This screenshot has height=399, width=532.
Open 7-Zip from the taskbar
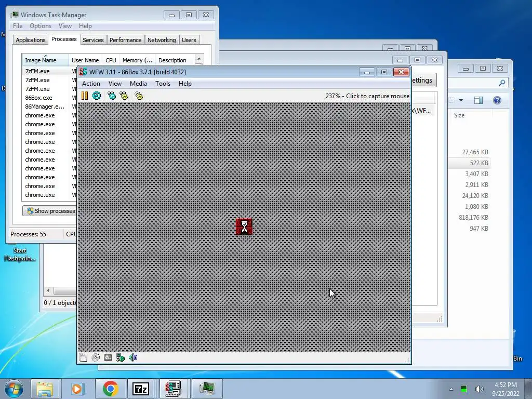point(141,389)
